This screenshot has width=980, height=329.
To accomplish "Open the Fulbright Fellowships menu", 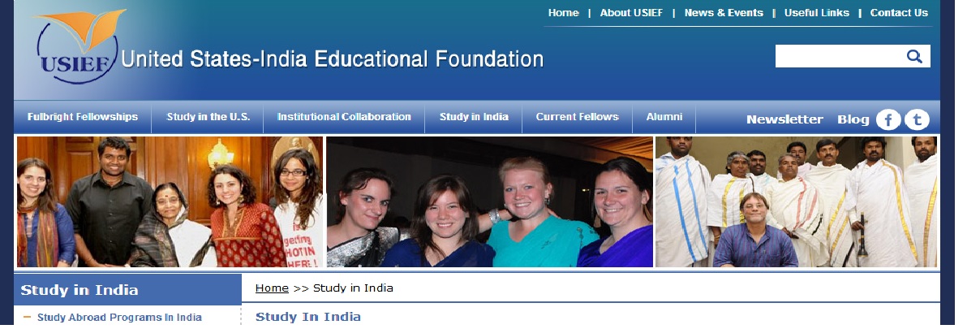I will tap(83, 117).
